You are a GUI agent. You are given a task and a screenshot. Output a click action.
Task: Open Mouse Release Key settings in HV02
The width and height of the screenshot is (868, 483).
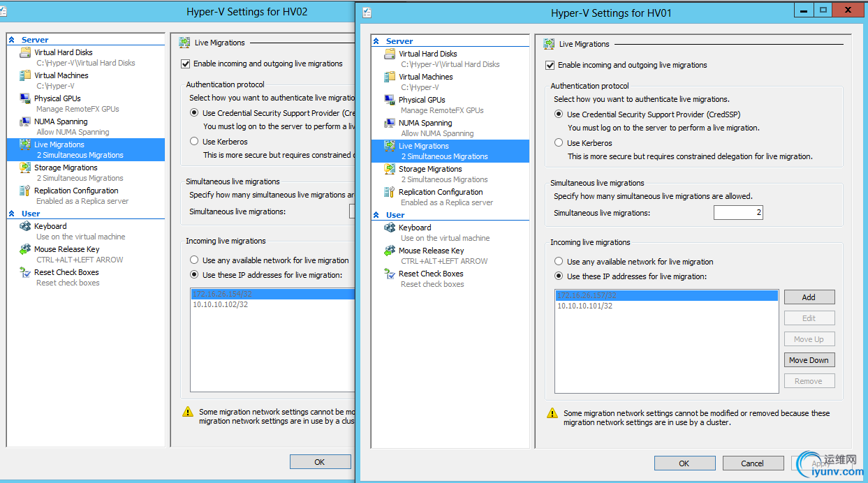click(86, 254)
